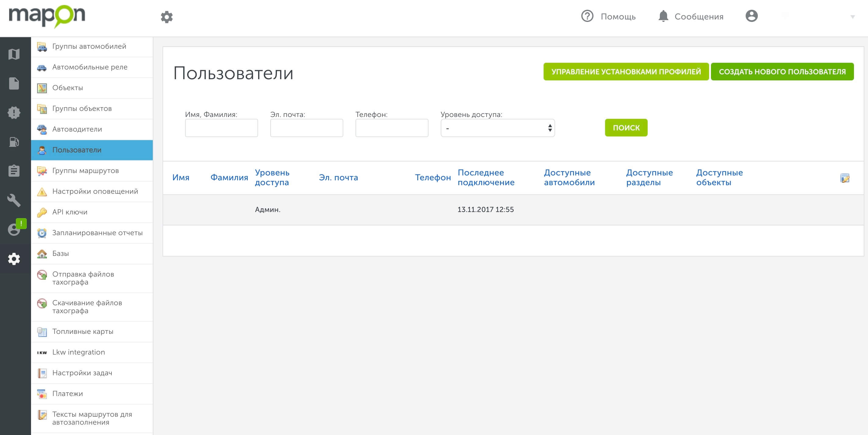Open Отправка файлов тахографа menu item

[92, 278]
